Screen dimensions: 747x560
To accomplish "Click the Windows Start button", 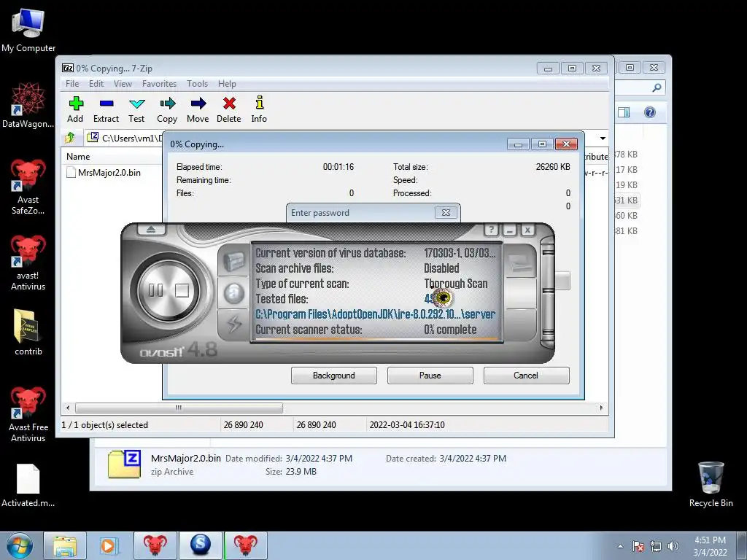I will (x=20, y=545).
